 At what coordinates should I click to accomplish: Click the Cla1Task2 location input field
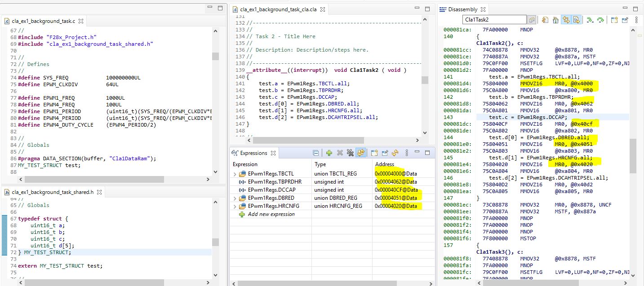pos(494,20)
